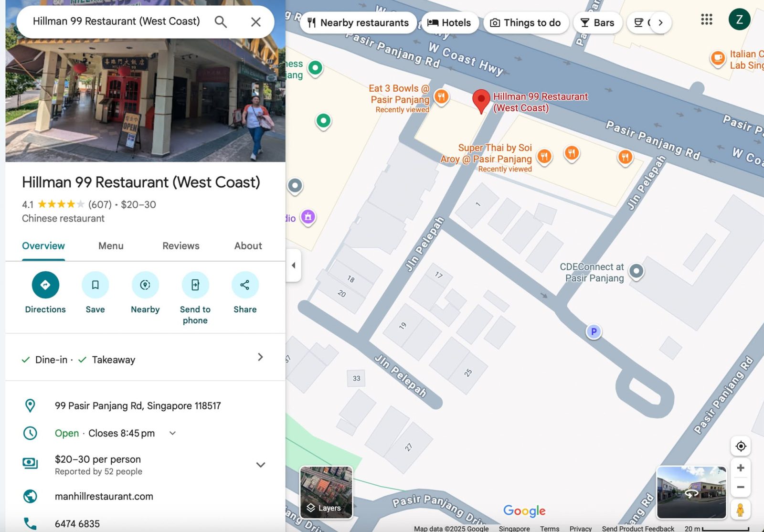Screen dimensions: 764x532
Task: Expand price per person details
Action: [x=261, y=465]
